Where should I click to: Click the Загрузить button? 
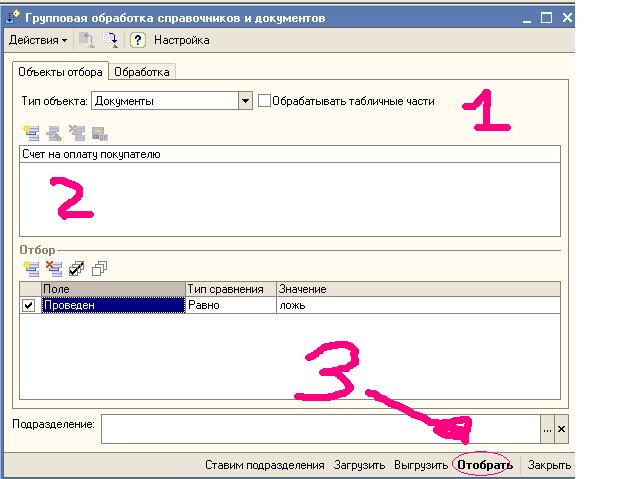click(x=359, y=465)
